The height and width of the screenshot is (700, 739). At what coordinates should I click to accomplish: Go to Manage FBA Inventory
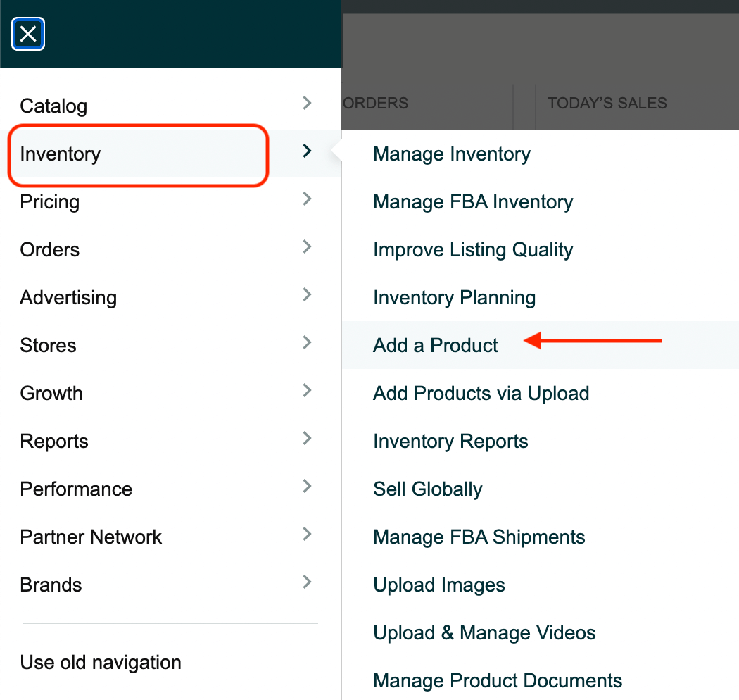[x=473, y=202]
